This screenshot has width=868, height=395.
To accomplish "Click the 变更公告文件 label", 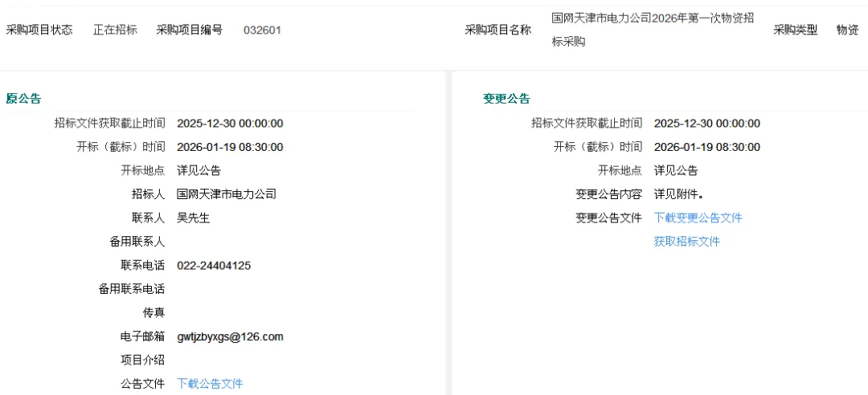I will pos(609,218).
